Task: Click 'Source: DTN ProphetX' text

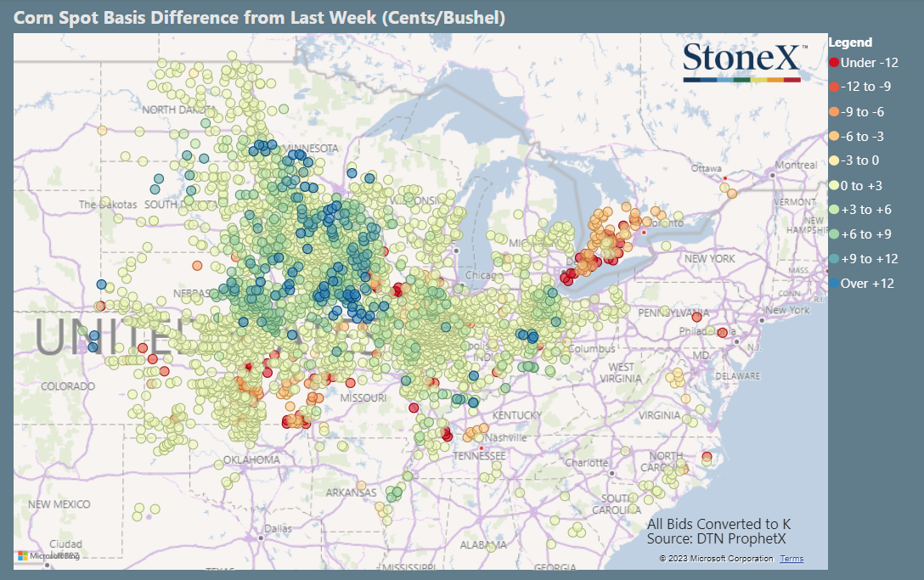Action: pyautogui.click(x=716, y=538)
